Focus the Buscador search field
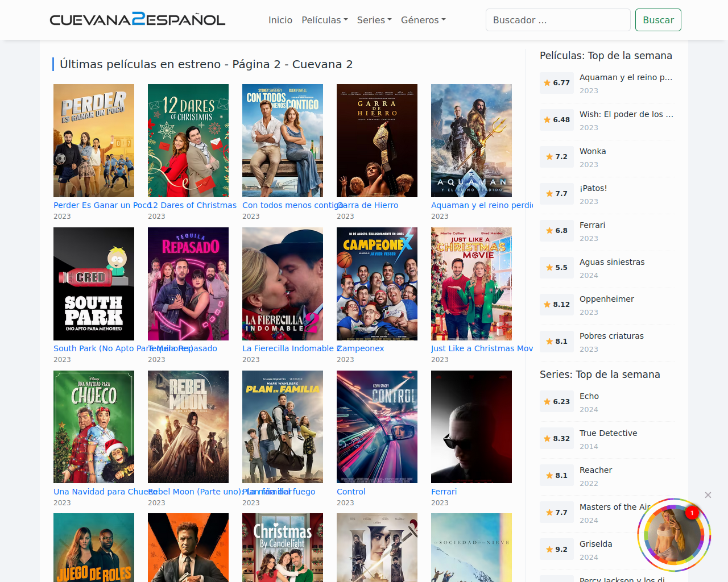Screen dimensions: 728x582 pyautogui.click(x=557, y=20)
